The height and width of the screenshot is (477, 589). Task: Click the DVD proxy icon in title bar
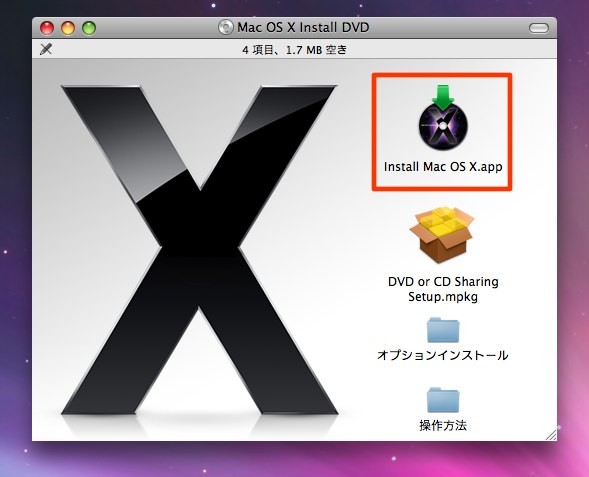pyautogui.click(x=225, y=27)
